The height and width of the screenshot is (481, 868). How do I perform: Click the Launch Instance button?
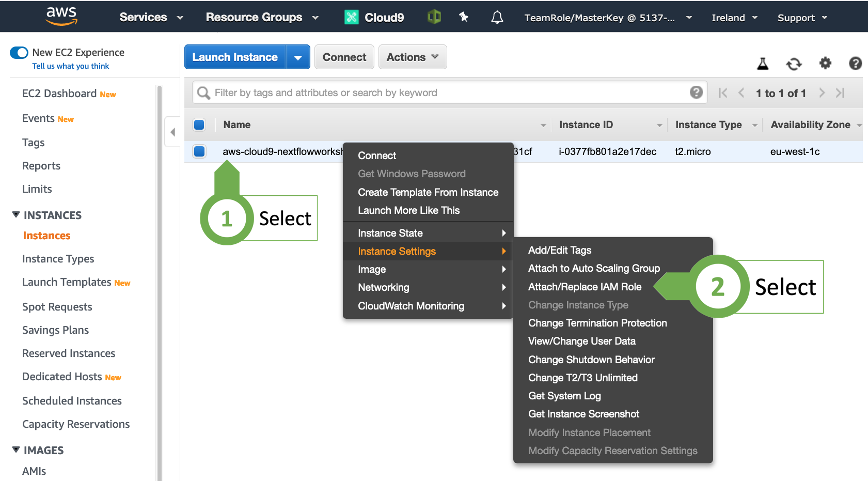point(235,57)
